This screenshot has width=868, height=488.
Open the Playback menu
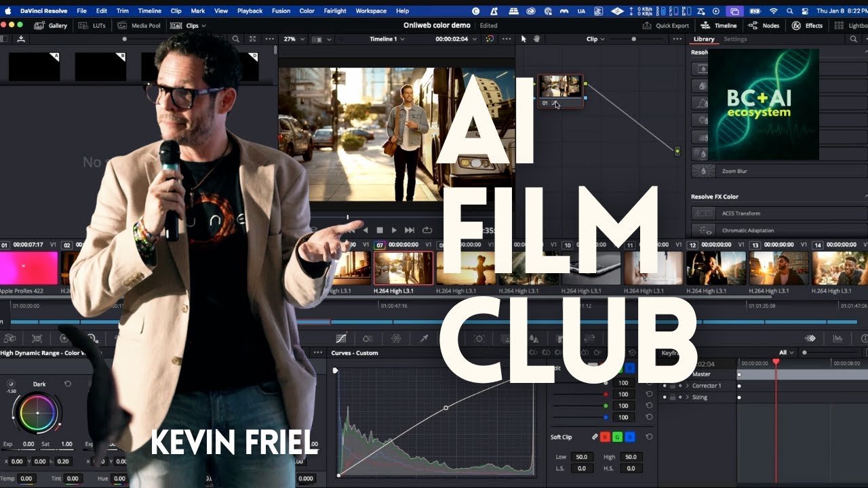coord(250,11)
